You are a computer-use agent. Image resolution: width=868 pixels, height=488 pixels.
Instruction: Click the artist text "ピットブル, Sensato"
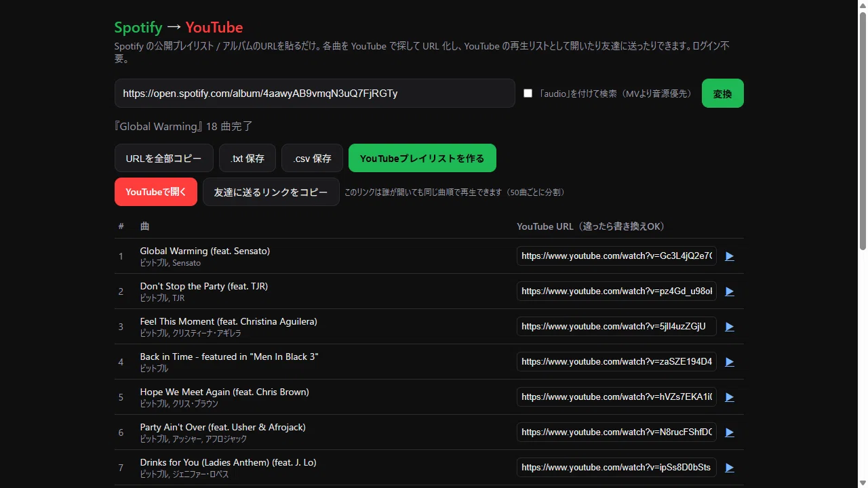pyautogui.click(x=170, y=263)
